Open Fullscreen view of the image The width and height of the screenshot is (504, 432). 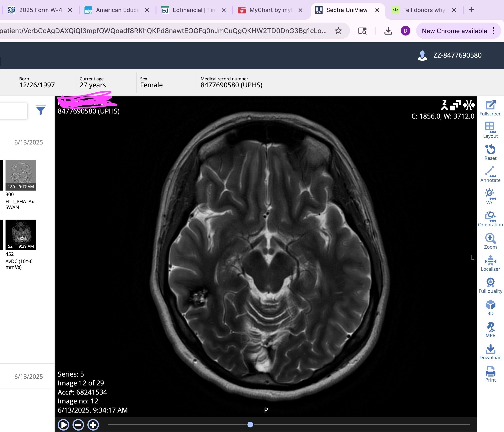tap(490, 108)
